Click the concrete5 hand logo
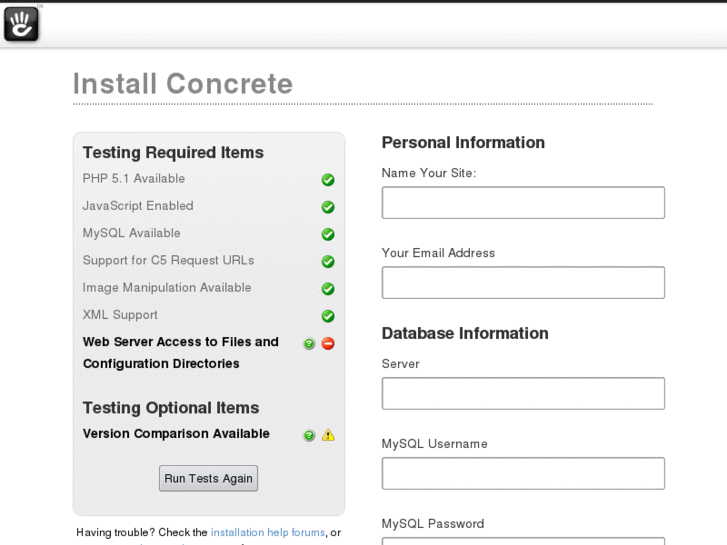727x545 pixels. (21, 24)
